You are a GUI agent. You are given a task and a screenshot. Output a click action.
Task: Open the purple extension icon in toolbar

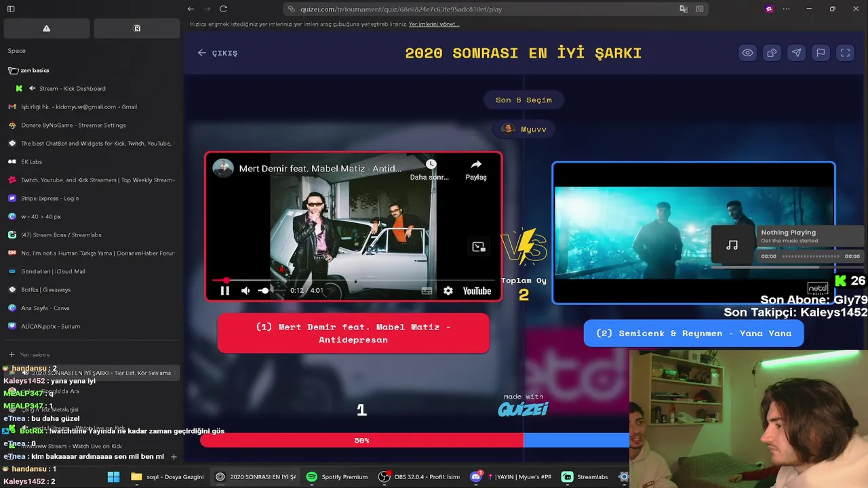click(769, 9)
